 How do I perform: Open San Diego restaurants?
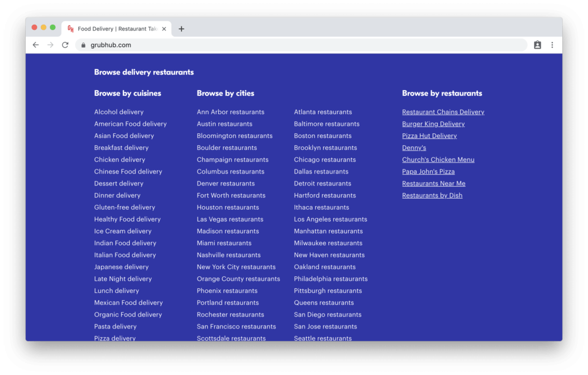(327, 315)
